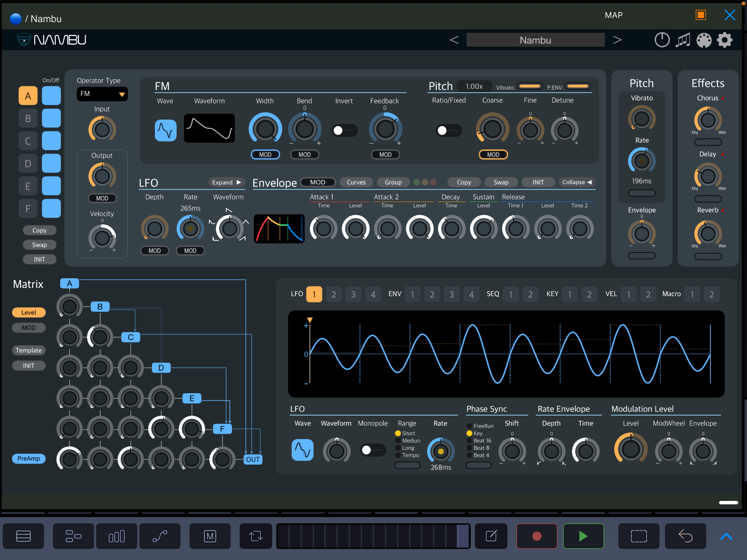The width and height of the screenshot is (747, 560).
Task: Click the M (MIDI) toolbar icon
Action: pyautogui.click(x=210, y=536)
